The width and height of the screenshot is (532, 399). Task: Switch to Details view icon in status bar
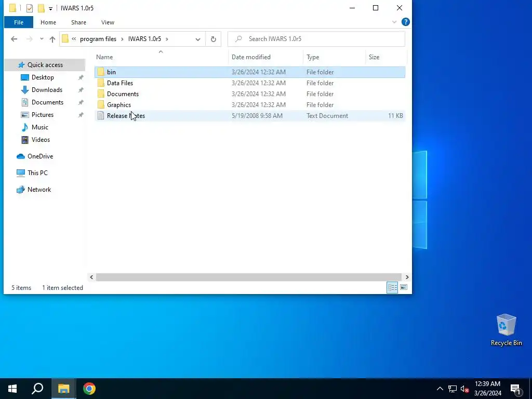coord(392,287)
